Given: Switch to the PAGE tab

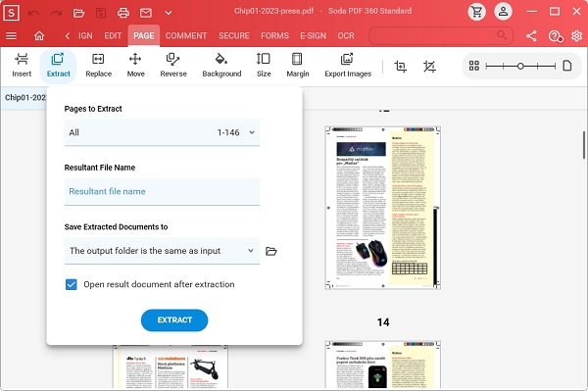Looking at the screenshot, I should (x=144, y=36).
